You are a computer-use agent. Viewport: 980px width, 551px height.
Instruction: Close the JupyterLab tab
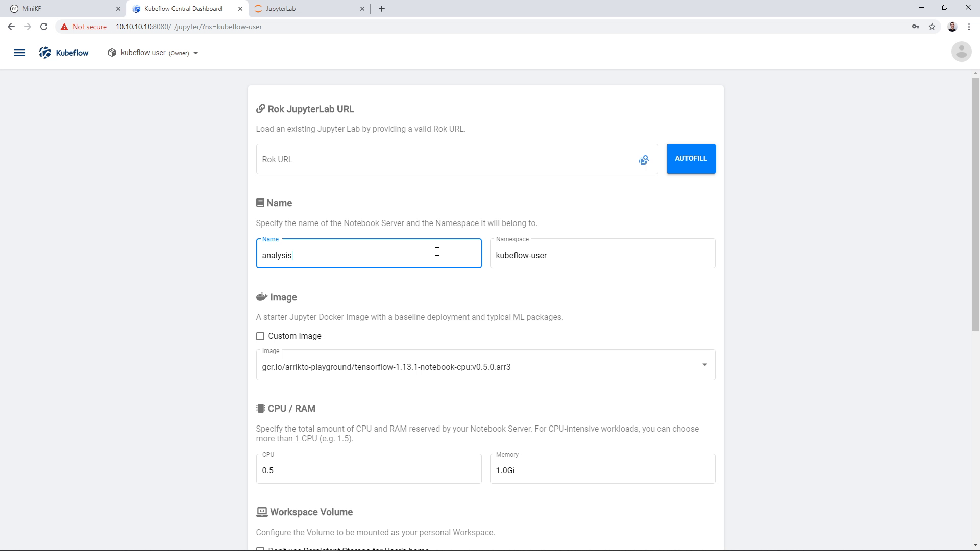362,9
